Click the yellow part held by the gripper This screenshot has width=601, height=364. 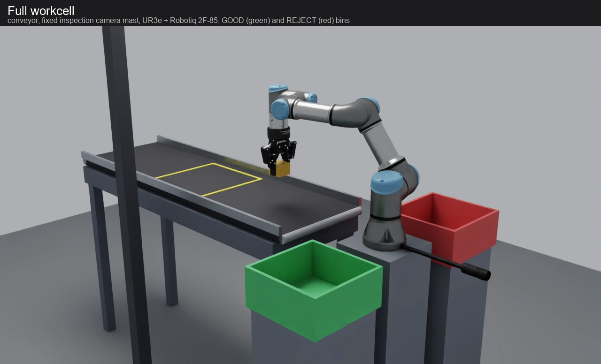click(x=283, y=168)
